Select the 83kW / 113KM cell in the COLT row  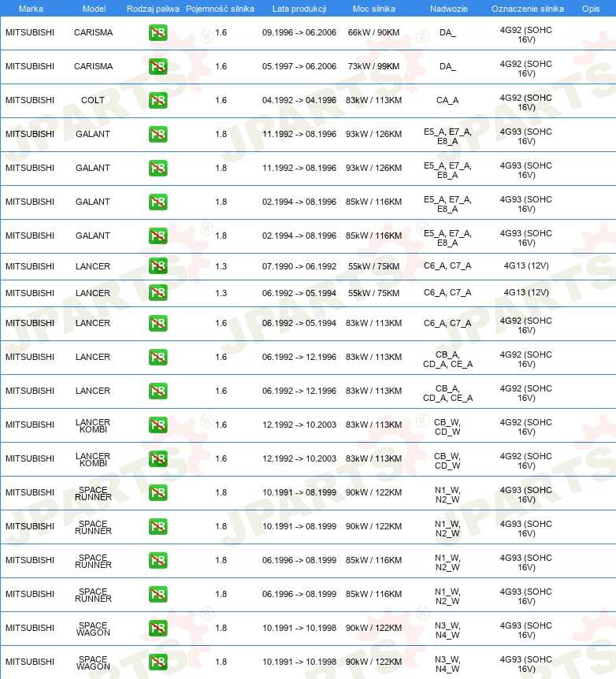pyautogui.click(x=374, y=100)
